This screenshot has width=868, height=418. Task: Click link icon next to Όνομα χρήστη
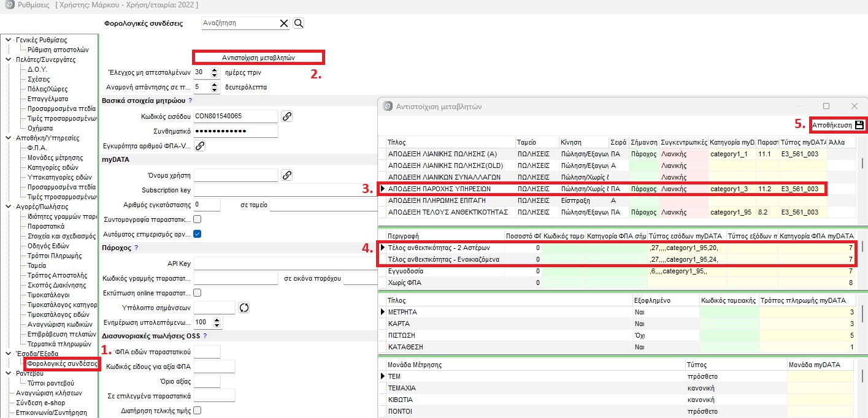(x=286, y=175)
